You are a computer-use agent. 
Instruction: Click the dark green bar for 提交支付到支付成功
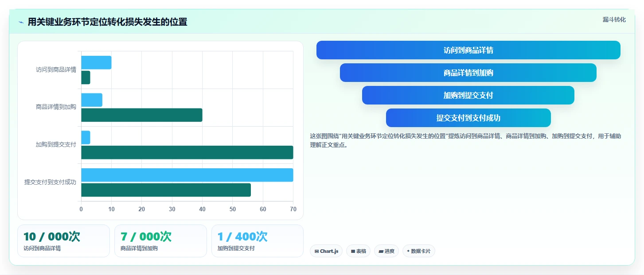point(166,190)
